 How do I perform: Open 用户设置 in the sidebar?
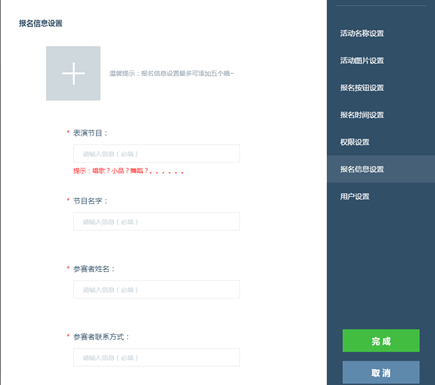[x=355, y=197]
